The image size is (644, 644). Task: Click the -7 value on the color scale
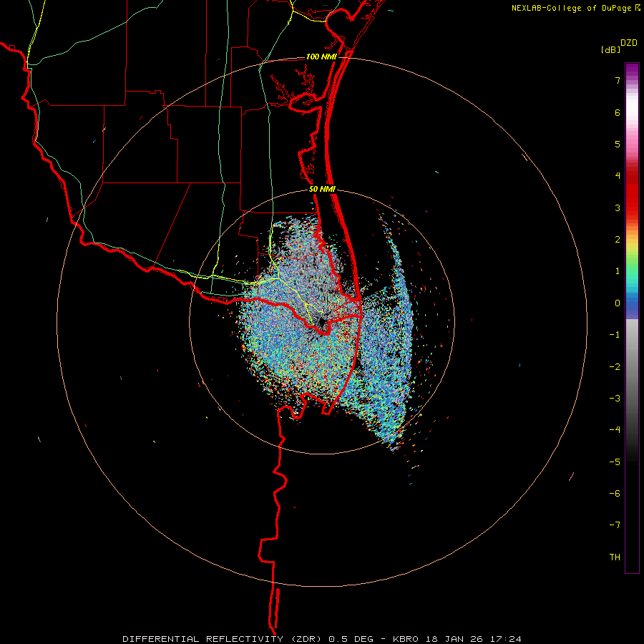pos(615,525)
